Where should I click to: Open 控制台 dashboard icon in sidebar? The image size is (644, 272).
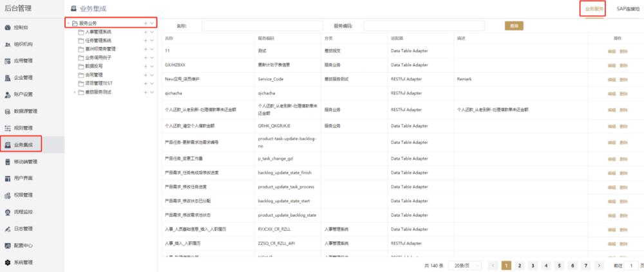8,28
